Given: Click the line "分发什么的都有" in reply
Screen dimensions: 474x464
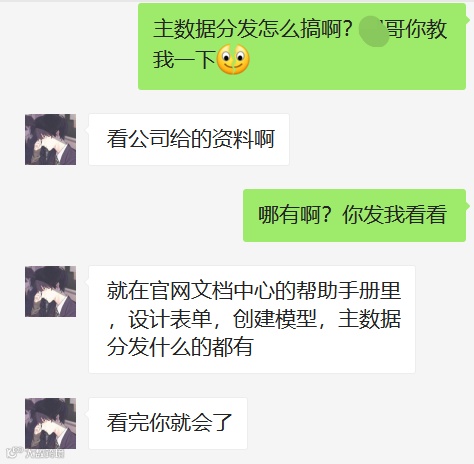Looking at the screenshot, I should click(x=180, y=347).
